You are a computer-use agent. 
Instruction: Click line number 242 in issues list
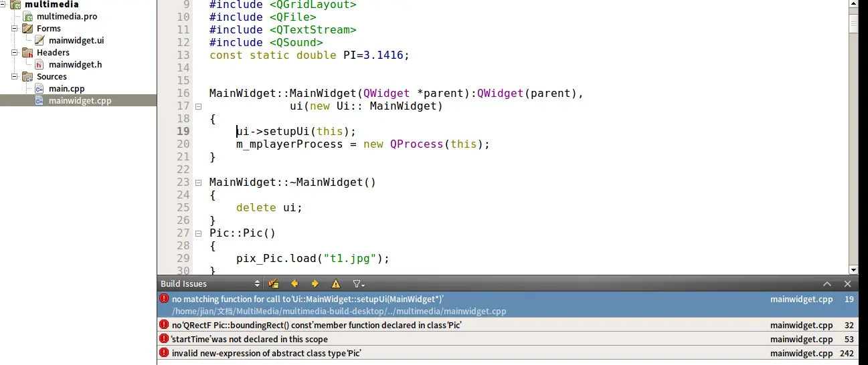point(847,353)
